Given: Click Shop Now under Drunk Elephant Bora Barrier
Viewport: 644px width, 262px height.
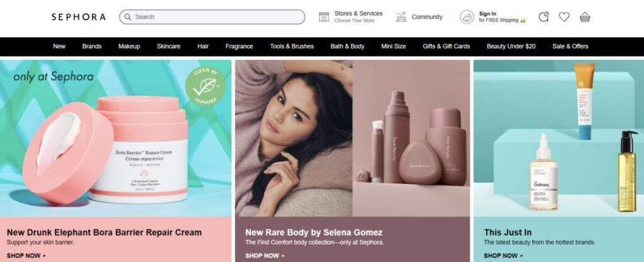Looking at the screenshot, I should tap(26, 256).
